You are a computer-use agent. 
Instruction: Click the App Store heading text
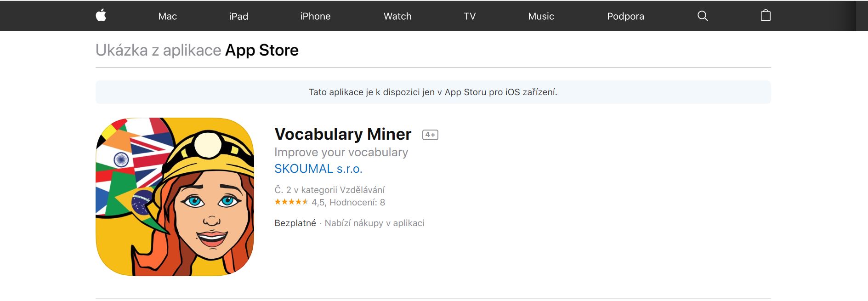click(x=261, y=50)
